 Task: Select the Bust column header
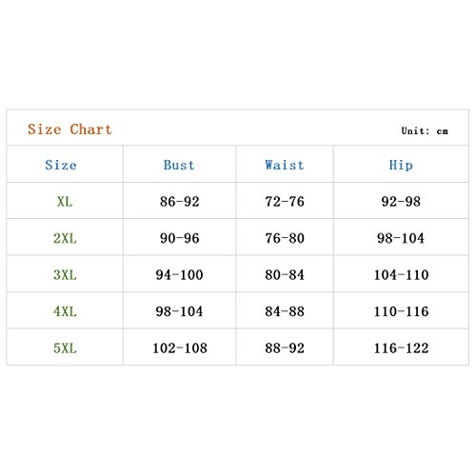[x=179, y=165]
